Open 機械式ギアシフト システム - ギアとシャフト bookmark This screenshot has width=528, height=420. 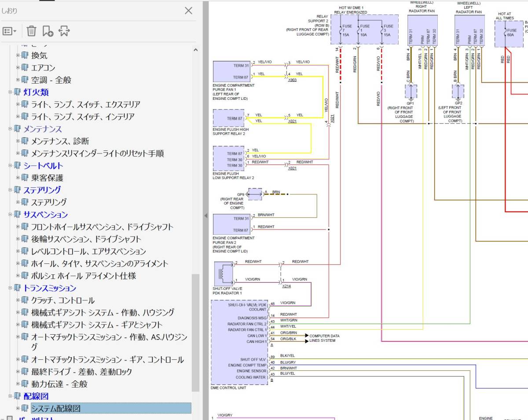coord(97,325)
